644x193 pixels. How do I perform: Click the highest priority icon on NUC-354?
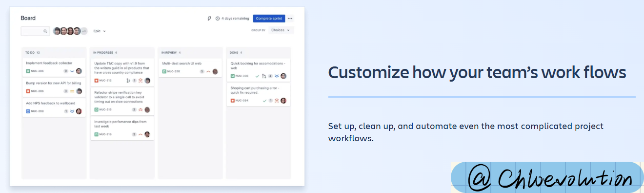pyautogui.click(x=277, y=100)
